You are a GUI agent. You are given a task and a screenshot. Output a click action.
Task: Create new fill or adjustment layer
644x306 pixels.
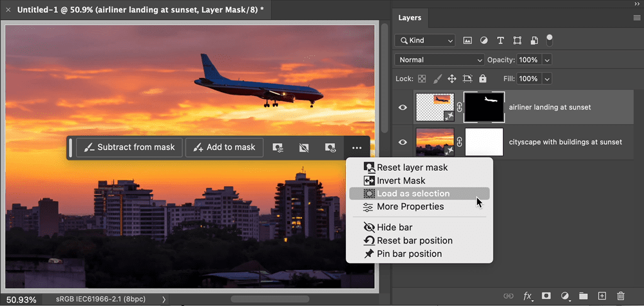tap(565, 295)
